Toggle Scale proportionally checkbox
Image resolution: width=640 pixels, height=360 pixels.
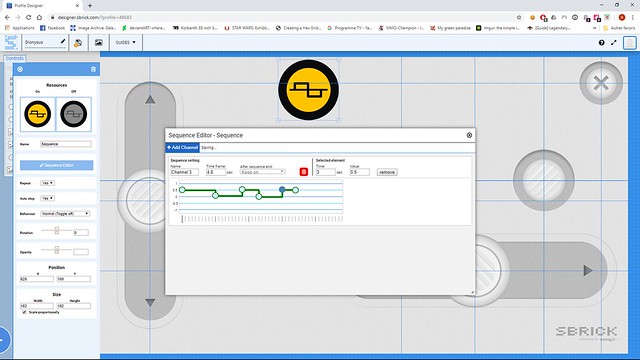coord(24,312)
